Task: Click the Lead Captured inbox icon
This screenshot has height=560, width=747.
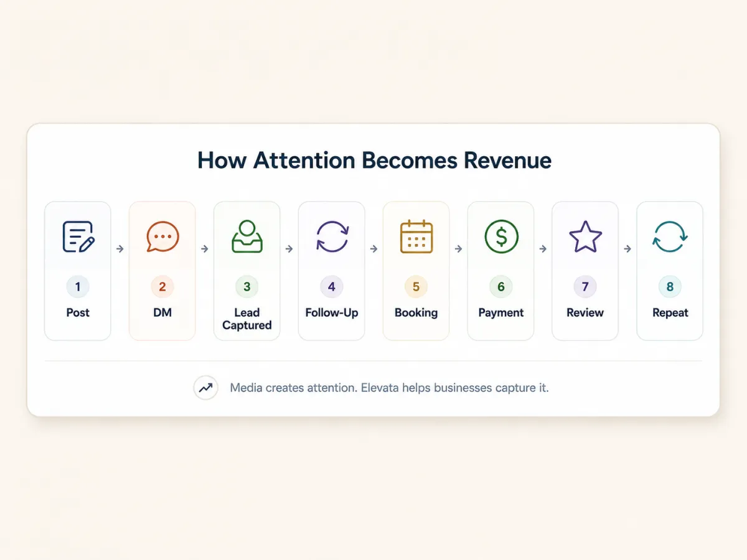Action: point(247,236)
